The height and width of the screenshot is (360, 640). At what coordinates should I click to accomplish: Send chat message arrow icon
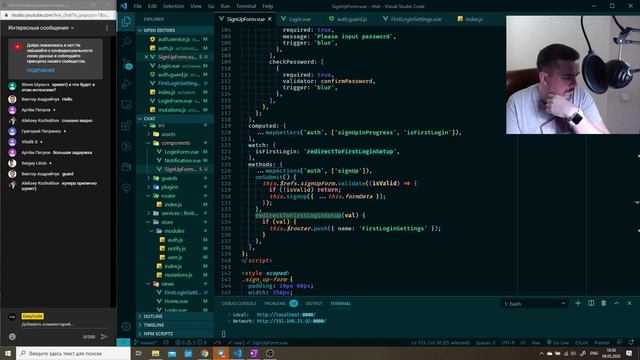point(104,336)
